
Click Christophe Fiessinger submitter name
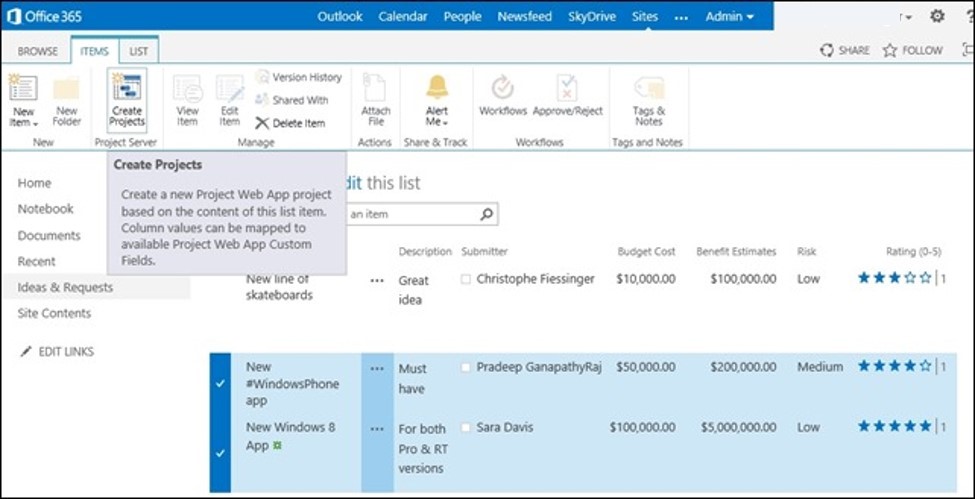tap(535, 279)
